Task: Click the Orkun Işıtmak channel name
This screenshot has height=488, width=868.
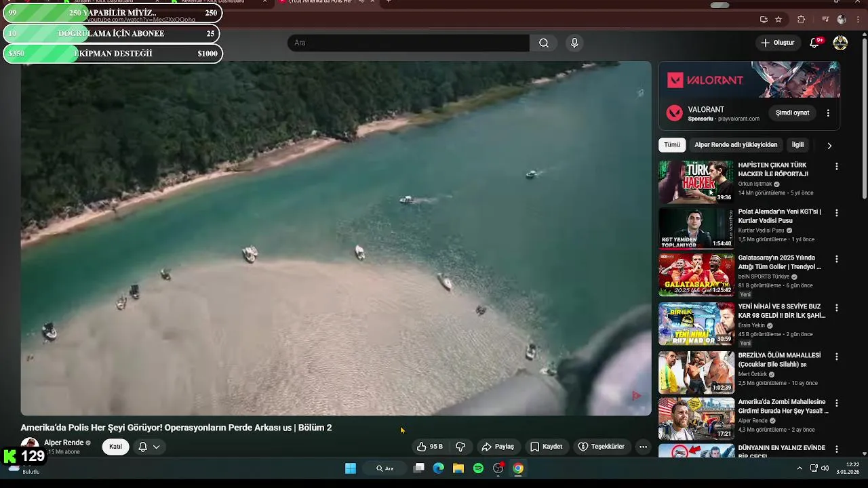Action: [x=755, y=184]
